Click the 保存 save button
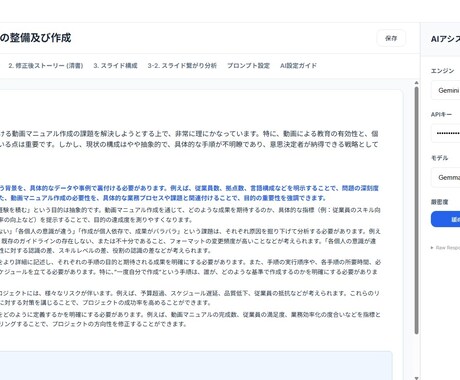 click(391, 38)
